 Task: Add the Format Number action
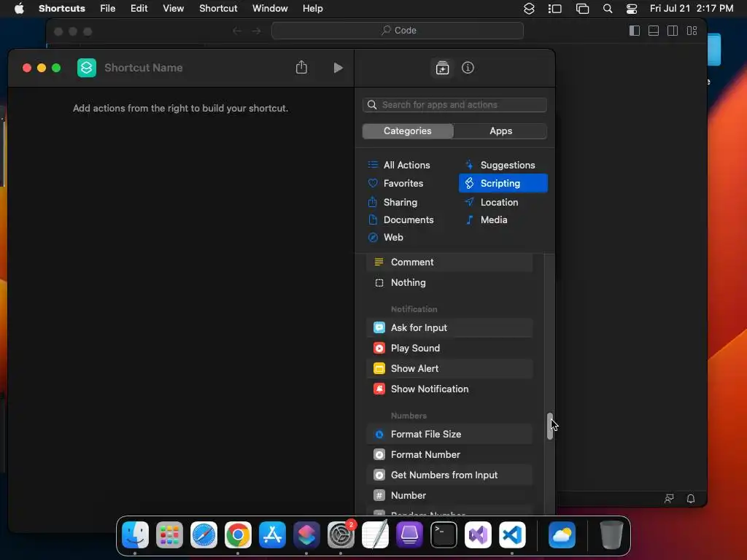[449, 455]
